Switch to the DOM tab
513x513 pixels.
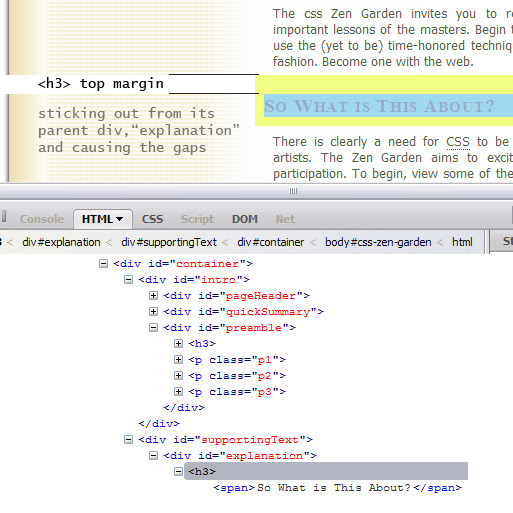(245, 219)
